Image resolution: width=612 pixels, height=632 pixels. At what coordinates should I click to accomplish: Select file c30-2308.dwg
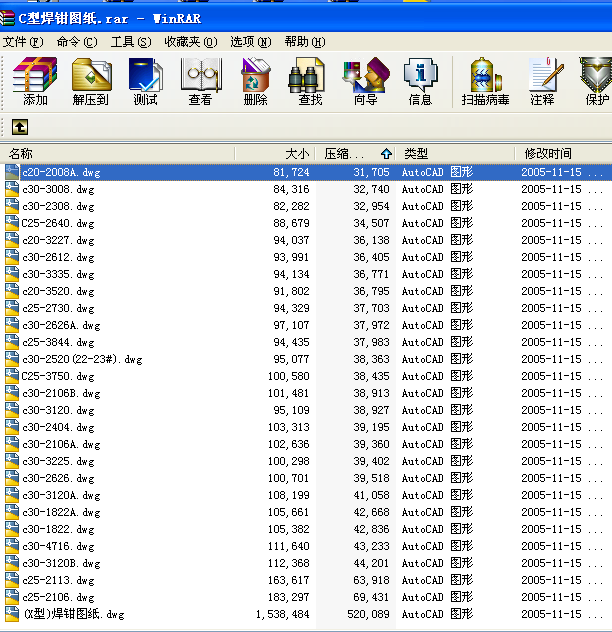tap(58, 206)
